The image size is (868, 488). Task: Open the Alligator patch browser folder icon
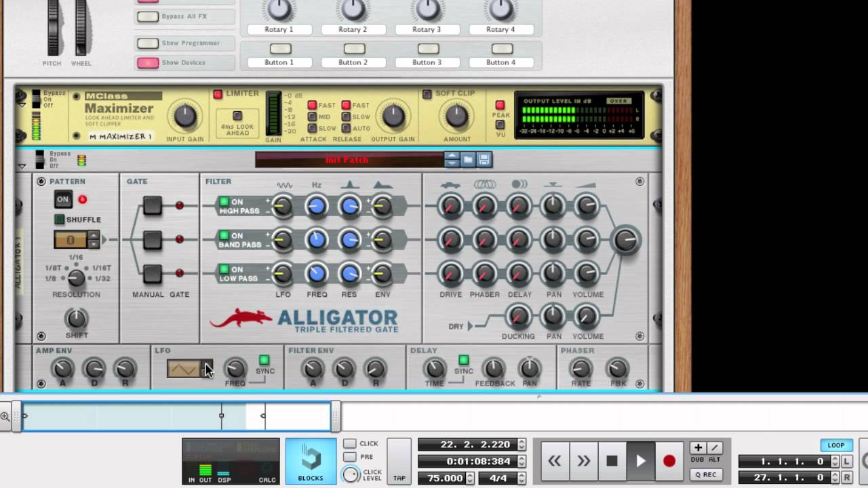(x=468, y=160)
